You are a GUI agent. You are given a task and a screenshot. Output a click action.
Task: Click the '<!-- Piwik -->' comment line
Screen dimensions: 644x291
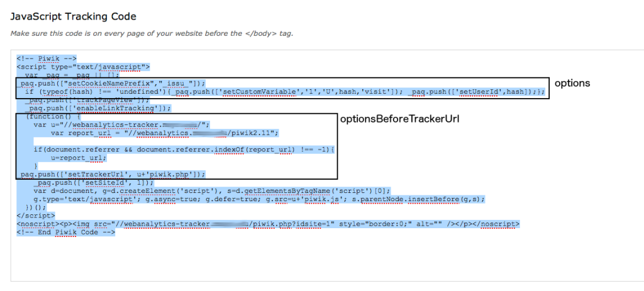click(47, 58)
